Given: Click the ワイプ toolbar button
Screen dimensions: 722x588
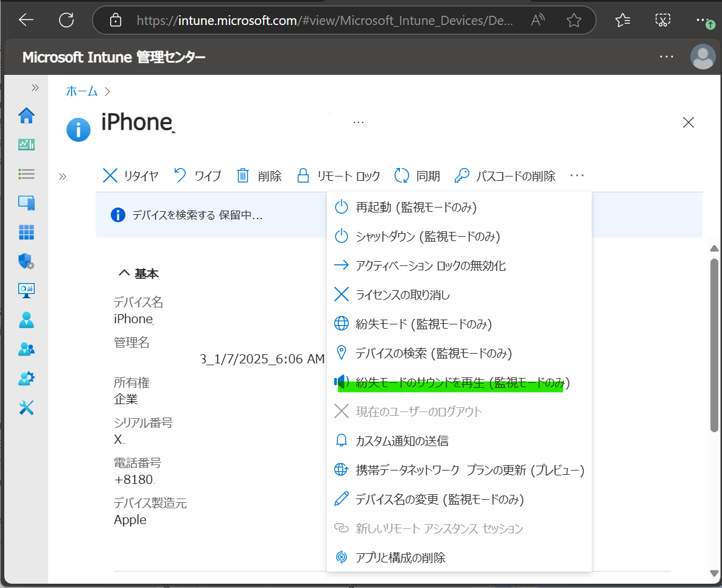Looking at the screenshot, I should tap(197, 176).
